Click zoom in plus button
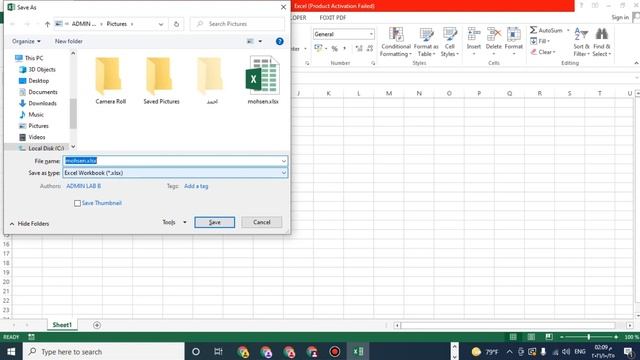 [616, 337]
